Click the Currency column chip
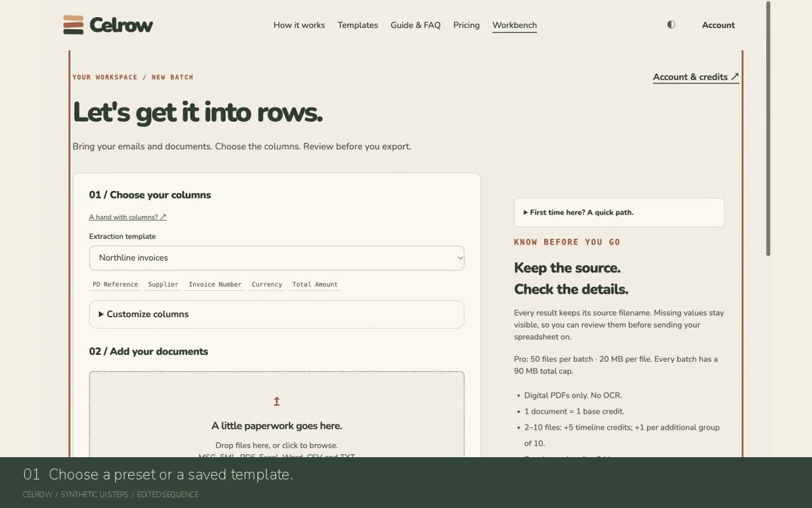812x508 pixels. (267, 284)
